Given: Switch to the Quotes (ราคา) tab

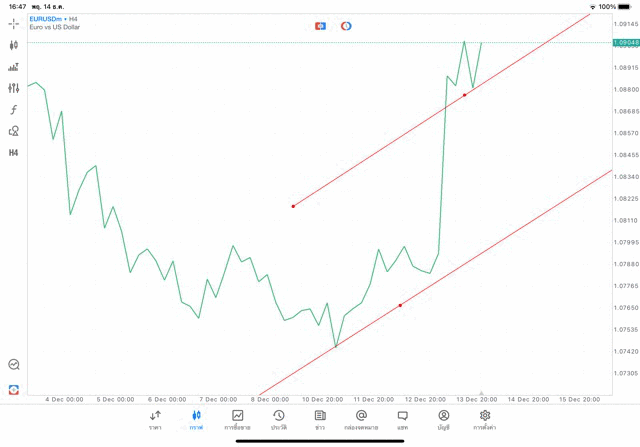Looking at the screenshot, I should pos(155,419).
